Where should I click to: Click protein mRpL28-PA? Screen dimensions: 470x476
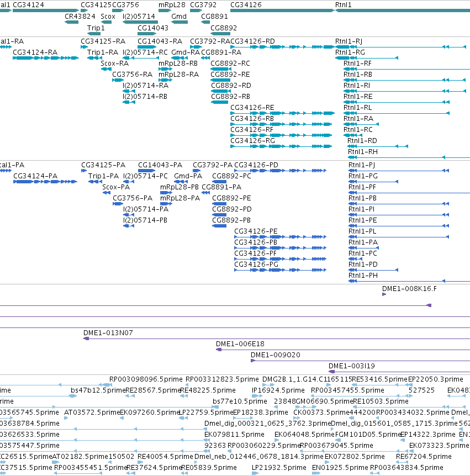(x=179, y=198)
